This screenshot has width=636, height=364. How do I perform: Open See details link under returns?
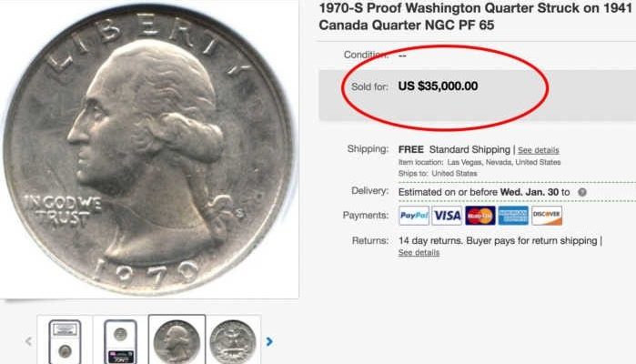click(x=419, y=252)
